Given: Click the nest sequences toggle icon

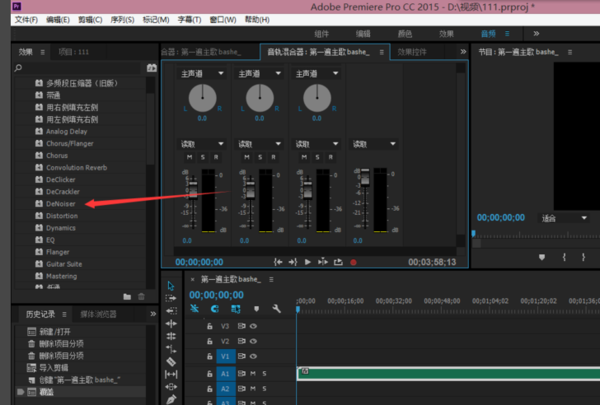Looking at the screenshot, I should point(194,309).
